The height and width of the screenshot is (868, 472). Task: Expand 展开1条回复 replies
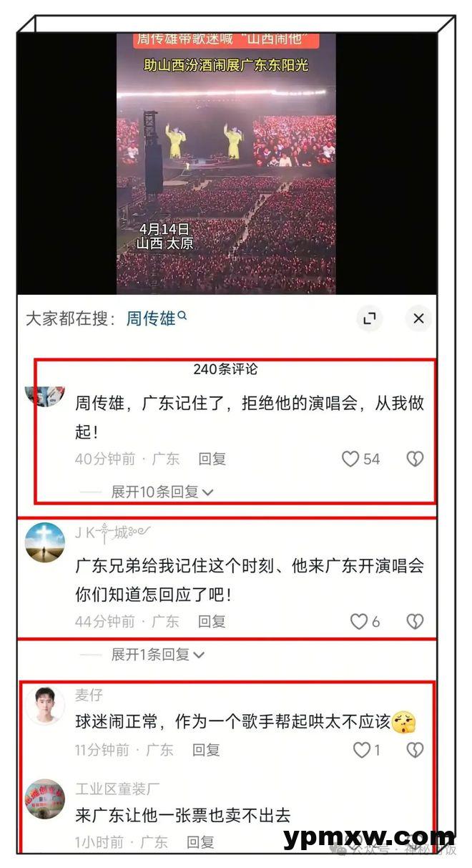click(x=158, y=654)
